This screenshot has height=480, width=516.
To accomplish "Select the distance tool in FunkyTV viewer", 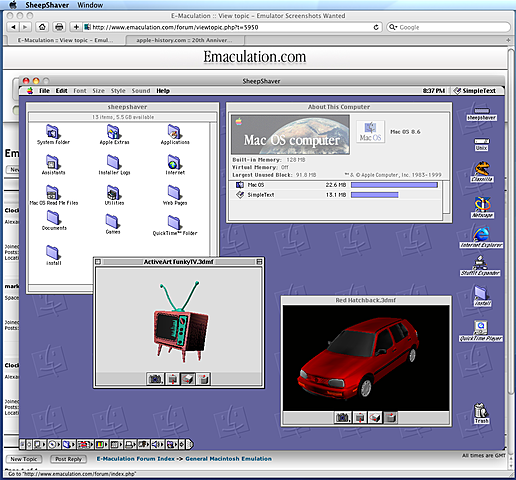I will [x=172, y=379].
